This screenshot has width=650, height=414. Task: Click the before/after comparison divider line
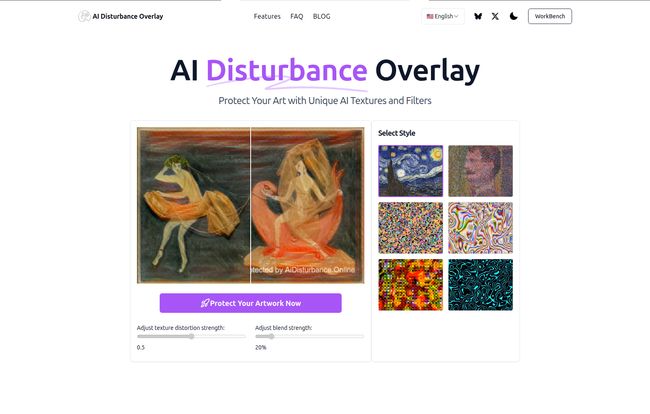pyautogui.click(x=250, y=205)
